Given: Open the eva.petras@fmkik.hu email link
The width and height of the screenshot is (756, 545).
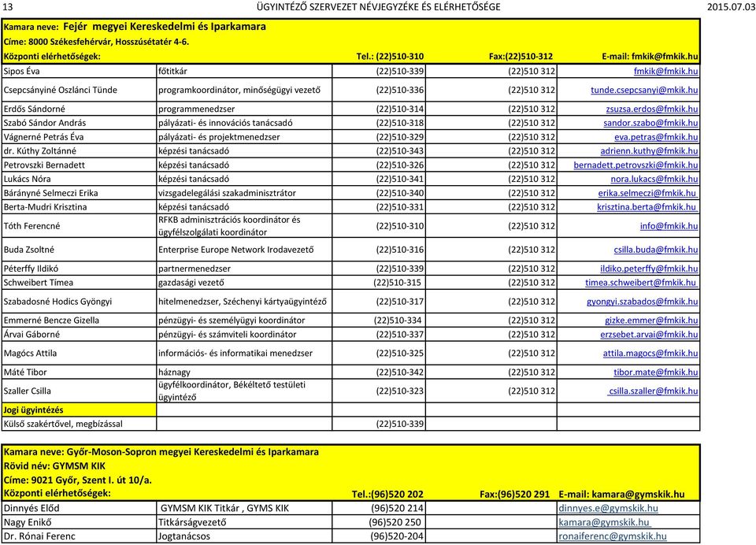Looking at the screenshot, I should tap(656, 137).
